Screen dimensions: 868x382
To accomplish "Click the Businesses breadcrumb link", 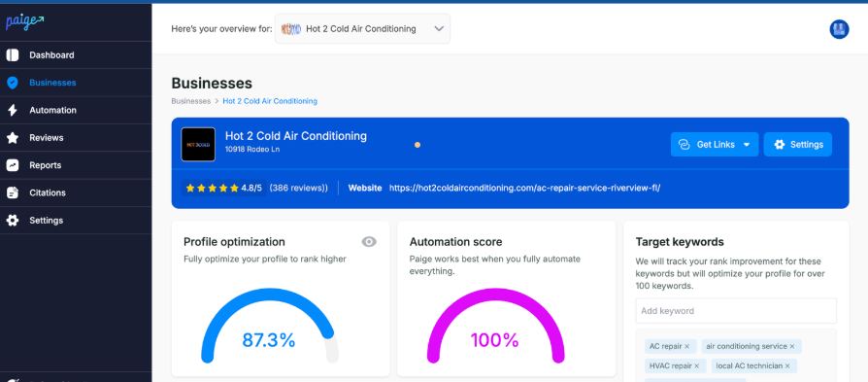I will tap(191, 101).
